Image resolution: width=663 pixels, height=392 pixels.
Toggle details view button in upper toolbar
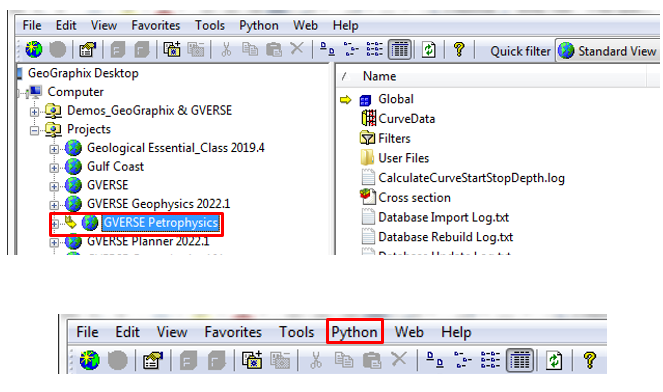click(400, 49)
